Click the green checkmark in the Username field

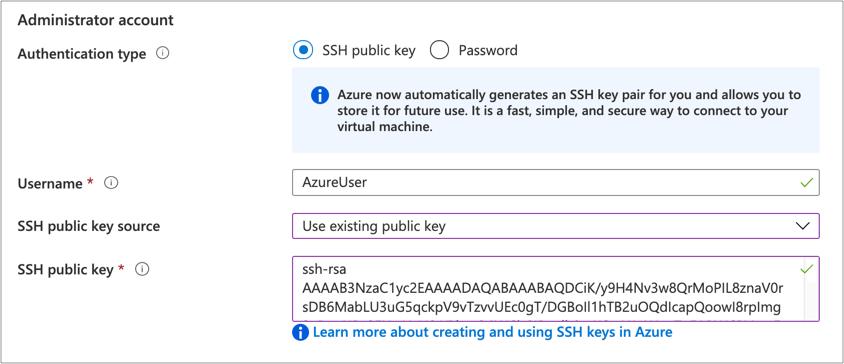click(x=806, y=183)
